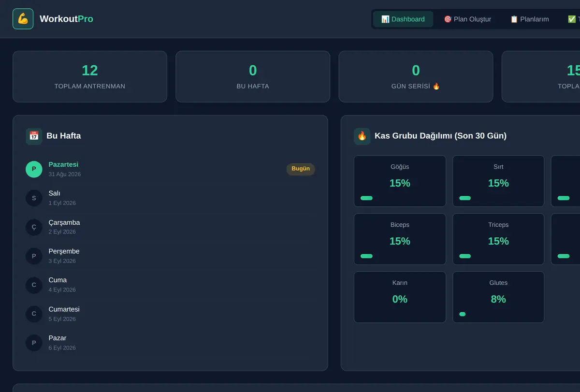The height and width of the screenshot is (392, 580).
Task: Click the Sırt progress bar
Action: (465, 198)
